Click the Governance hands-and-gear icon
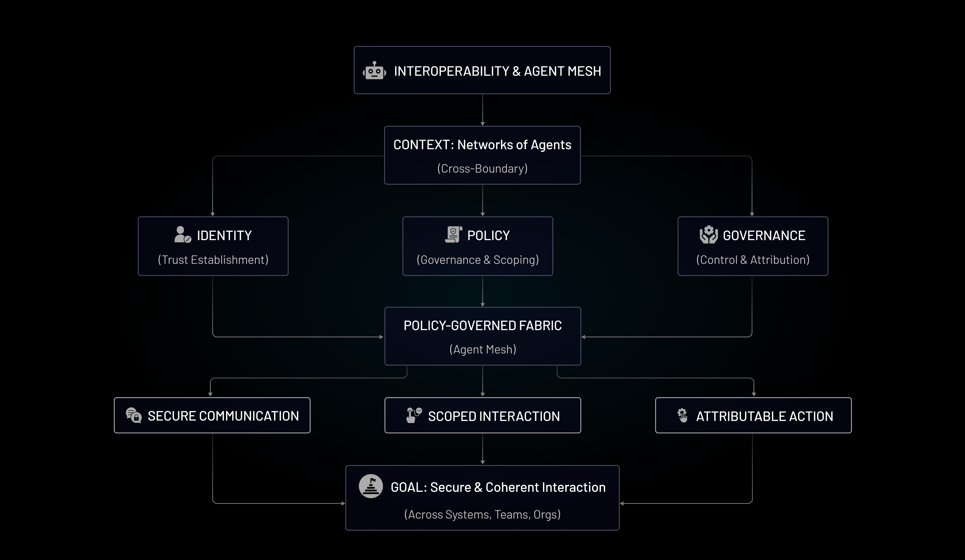The height and width of the screenshot is (560, 965). [x=708, y=235]
